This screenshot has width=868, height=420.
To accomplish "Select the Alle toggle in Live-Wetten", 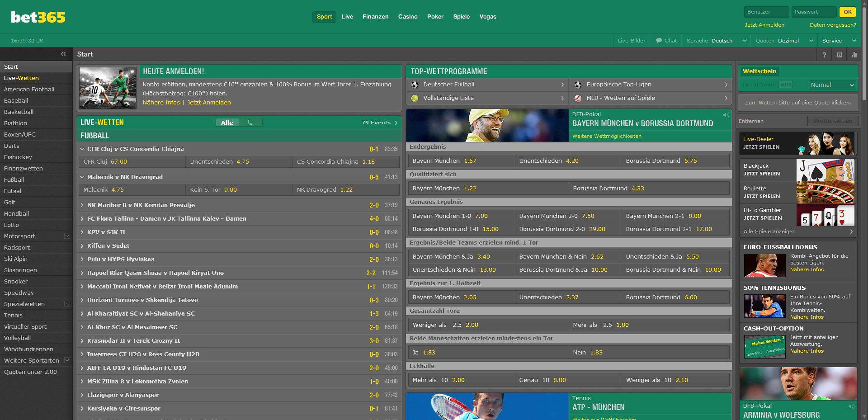I will pos(227,123).
